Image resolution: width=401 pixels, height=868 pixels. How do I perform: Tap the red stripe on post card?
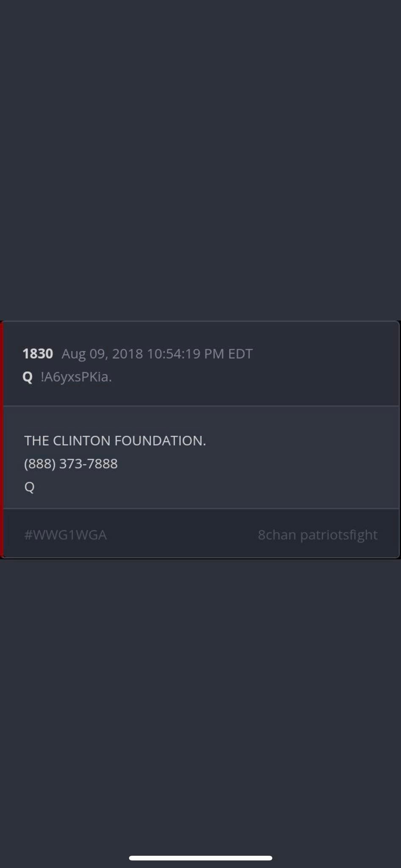(x=2, y=440)
